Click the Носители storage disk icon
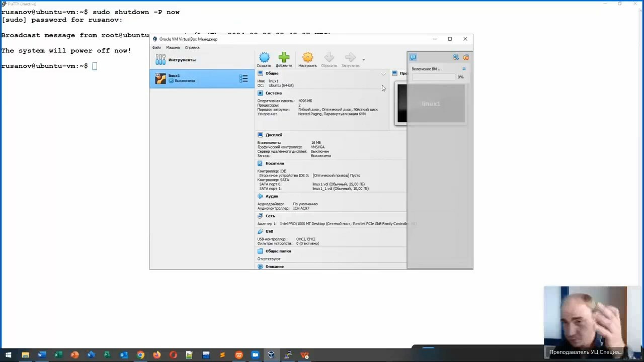Viewport: 644px width, 362px height. (260, 163)
